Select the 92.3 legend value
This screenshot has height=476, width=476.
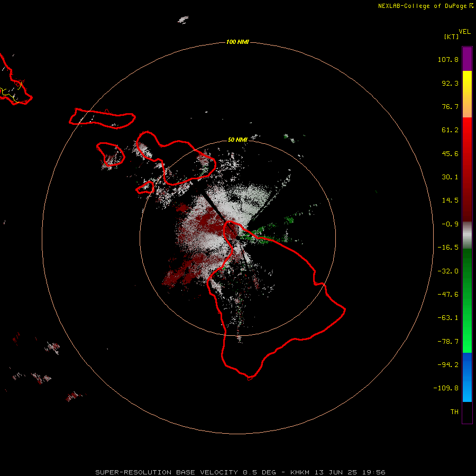(x=450, y=83)
